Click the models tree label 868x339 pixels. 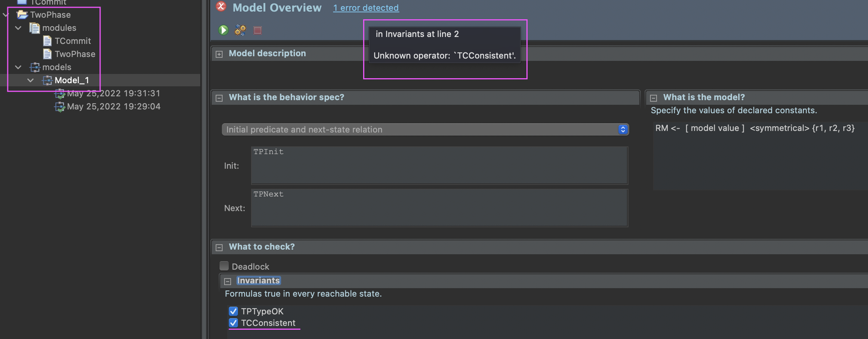[x=57, y=67]
